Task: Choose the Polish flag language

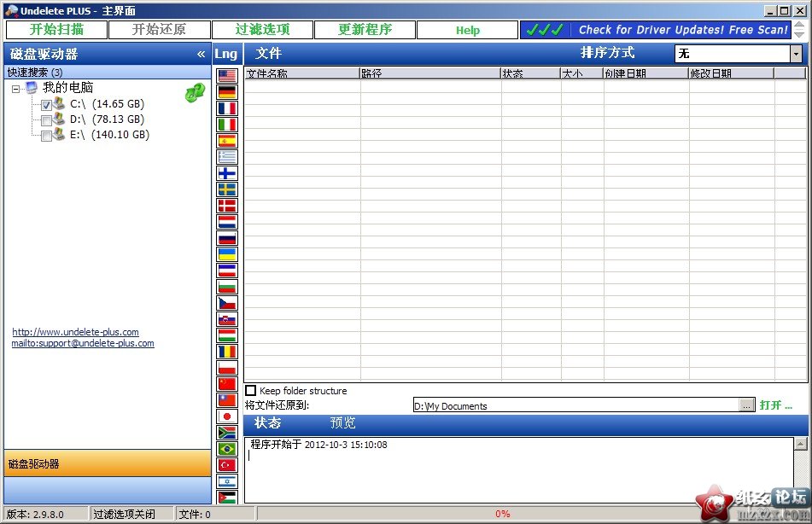Action: point(227,368)
